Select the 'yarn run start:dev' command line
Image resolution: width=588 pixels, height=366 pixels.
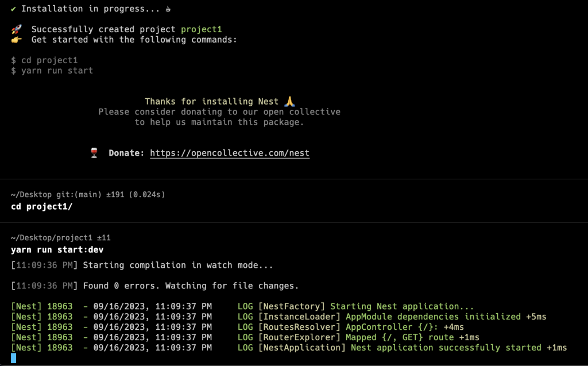coord(57,250)
